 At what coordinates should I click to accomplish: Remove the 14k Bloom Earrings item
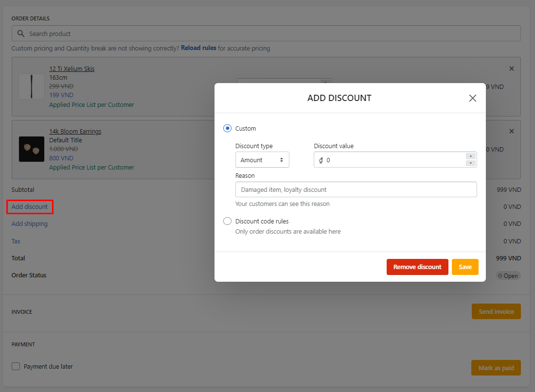click(x=511, y=131)
